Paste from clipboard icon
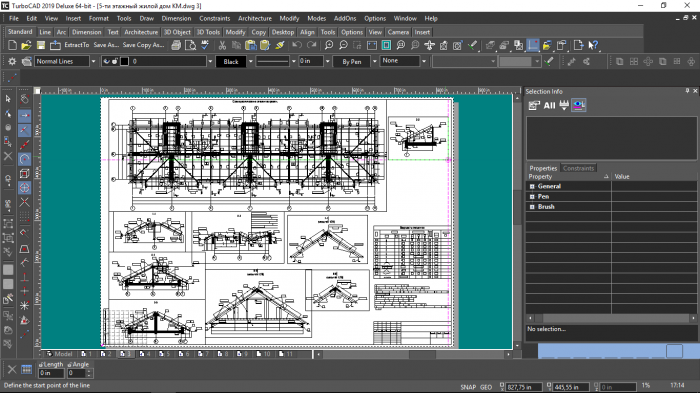700x393 pixels. [251, 45]
